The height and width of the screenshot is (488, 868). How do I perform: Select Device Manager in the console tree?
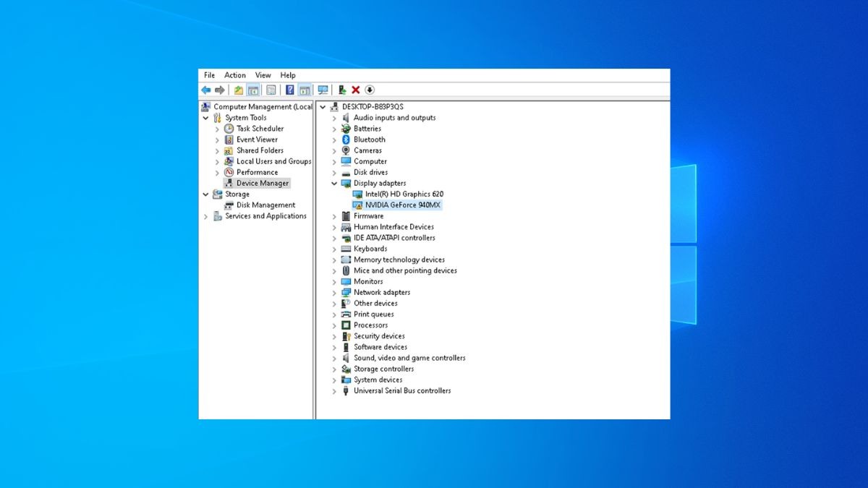(263, 184)
